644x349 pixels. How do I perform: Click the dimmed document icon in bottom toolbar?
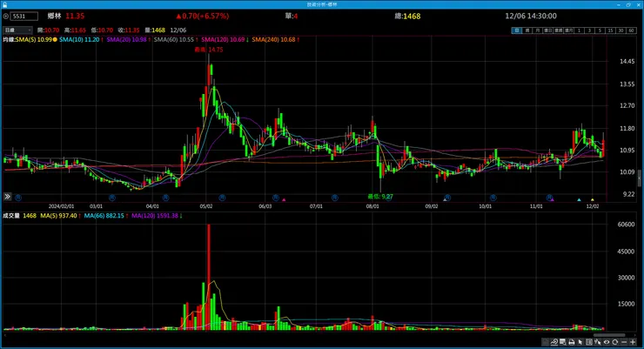(x=545, y=342)
